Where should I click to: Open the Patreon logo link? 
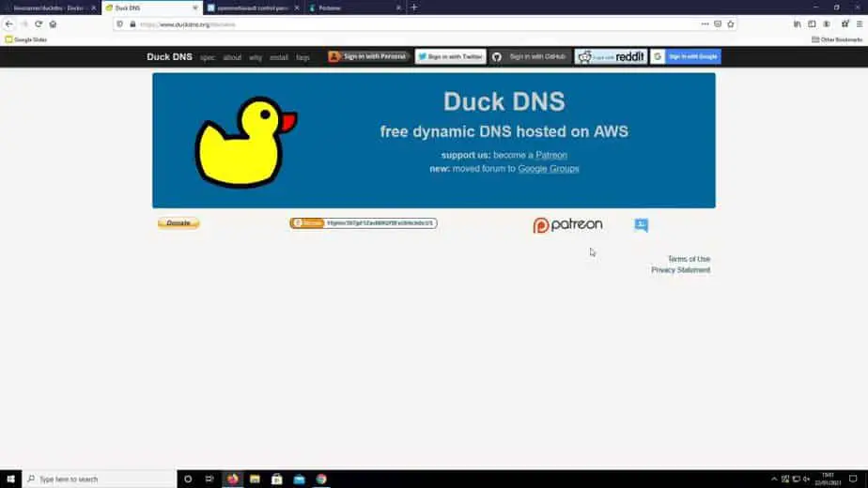click(568, 225)
